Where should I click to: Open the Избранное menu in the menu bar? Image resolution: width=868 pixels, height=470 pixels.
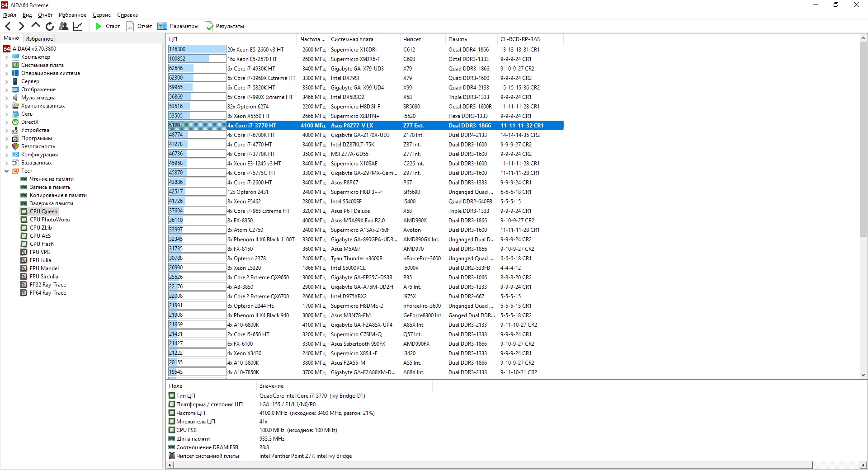72,15
